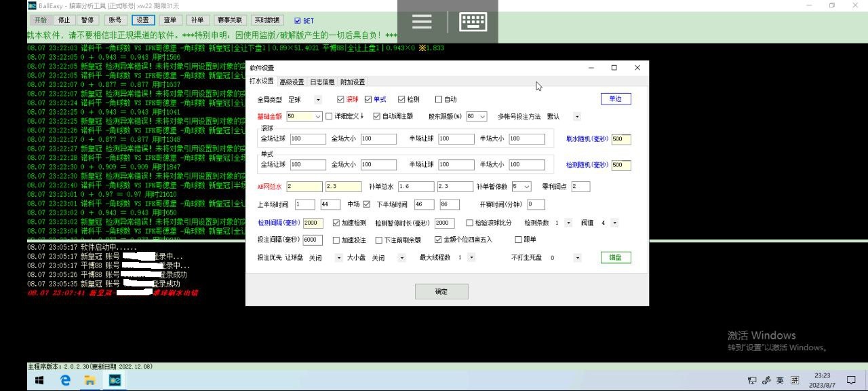The image size is (868, 391).
Task: Launch Edge browser from the taskbar
Action: (x=65, y=380)
